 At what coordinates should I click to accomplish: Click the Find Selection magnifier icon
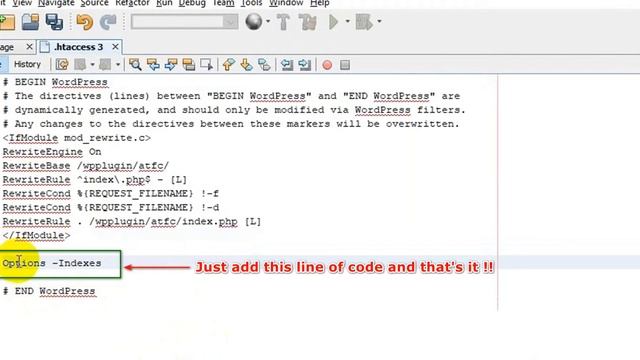coord(135,64)
